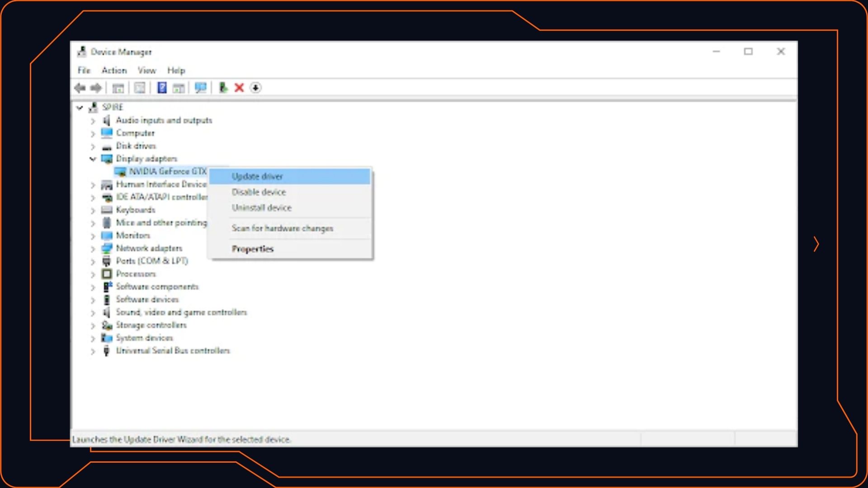The image size is (868, 488).
Task: Click the next slide arrow on right edge
Action: [816, 244]
